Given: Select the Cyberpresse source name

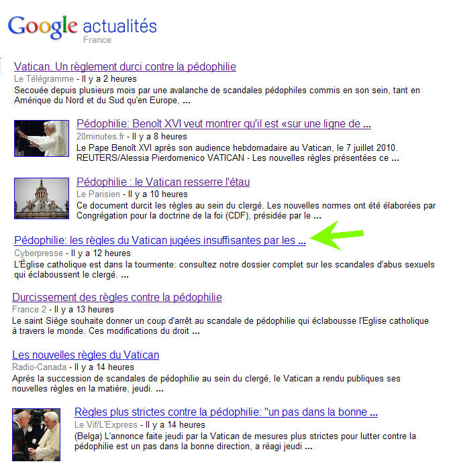Looking at the screenshot, I should coord(38,253).
